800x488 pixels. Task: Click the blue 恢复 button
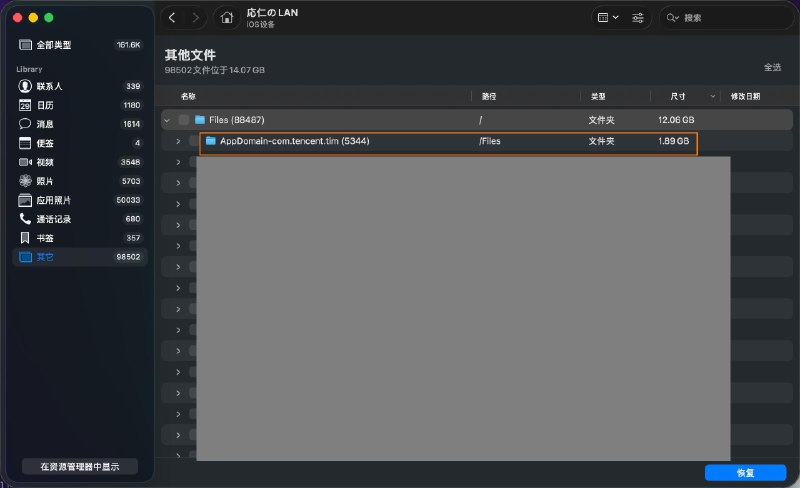pyautogui.click(x=745, y=473)
